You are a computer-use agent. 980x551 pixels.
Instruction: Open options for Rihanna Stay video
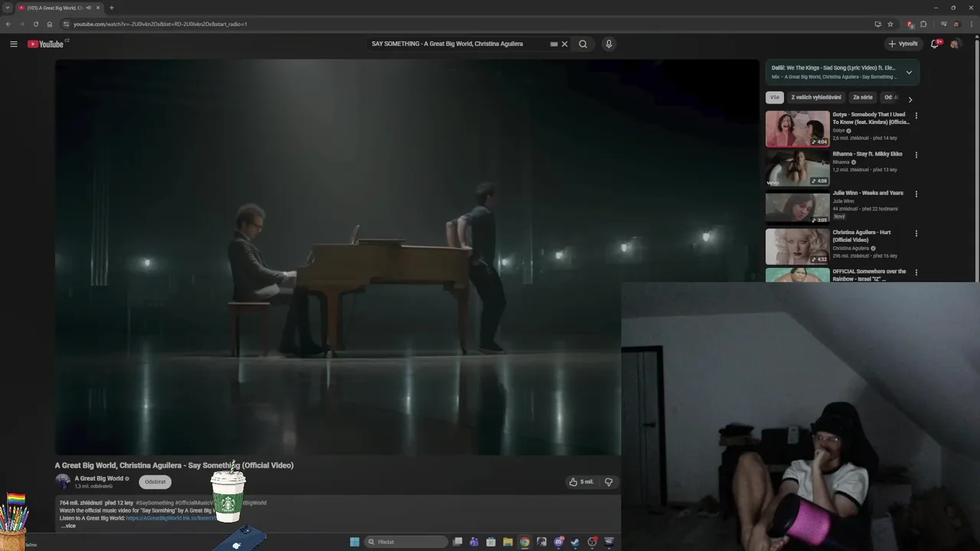click(x=916, y=155)
